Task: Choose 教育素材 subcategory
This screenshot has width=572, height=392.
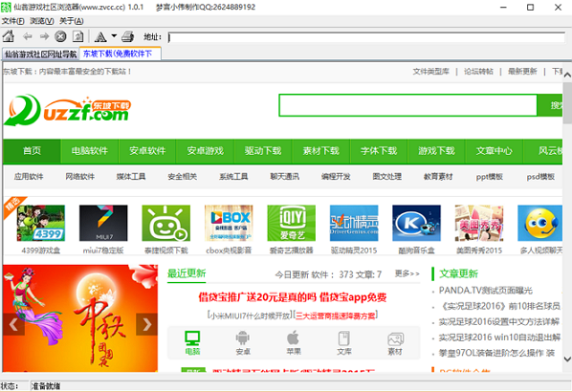Action: pos(438,177)
